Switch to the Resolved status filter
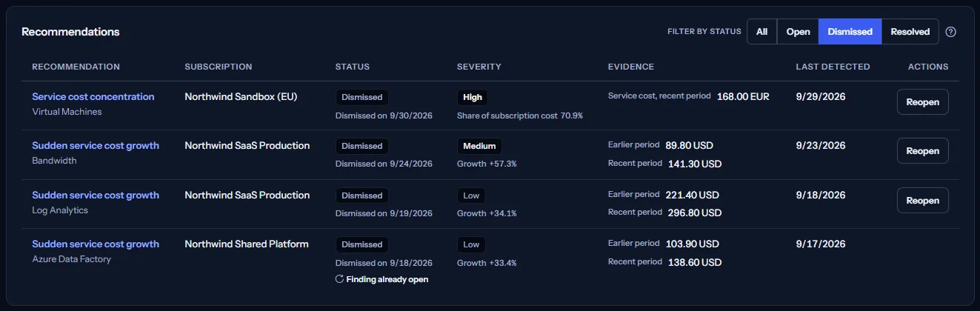The image size is (980, 311). 910,32
